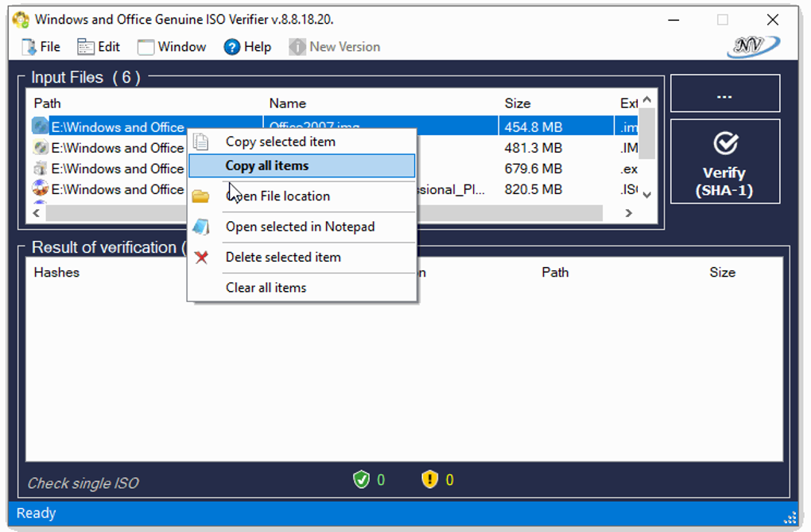Open the Help menu
811x532 pixels.
247,47
